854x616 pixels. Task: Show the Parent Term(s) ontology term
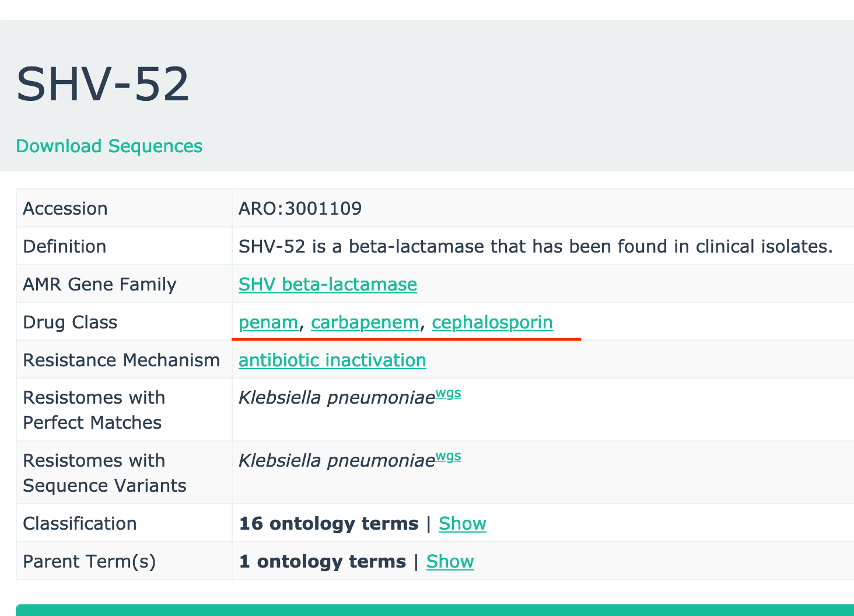tap(450, 561)
